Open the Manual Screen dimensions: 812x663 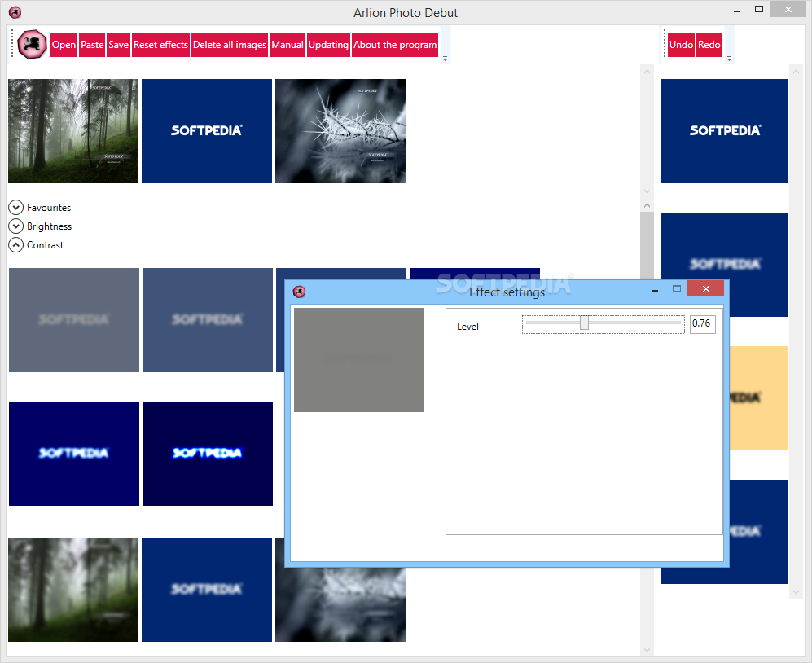tap(287, 45)
